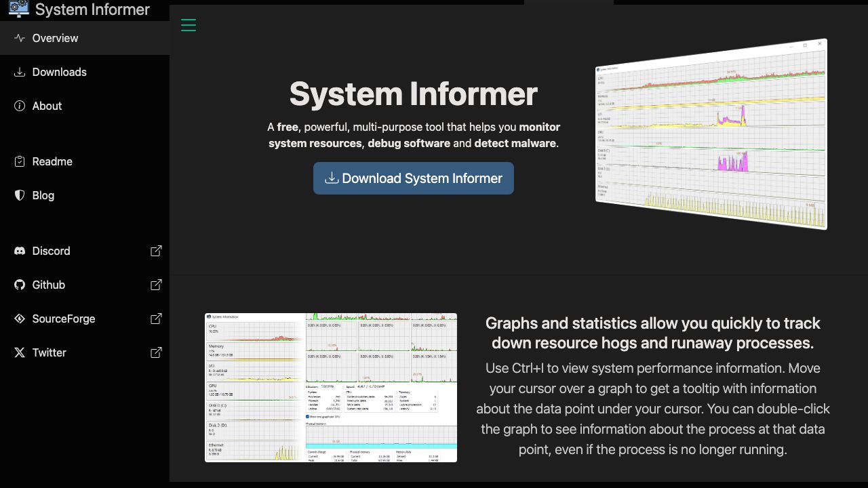Open the Twitter link

pyautogui.click(x=85, y=352)
